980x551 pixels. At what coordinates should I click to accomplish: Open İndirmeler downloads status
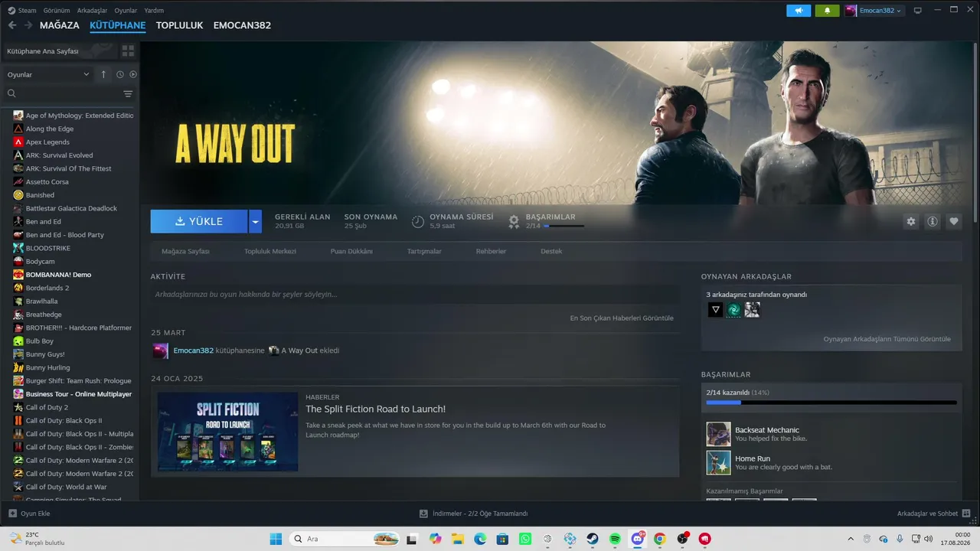click(x=473, y=514)
